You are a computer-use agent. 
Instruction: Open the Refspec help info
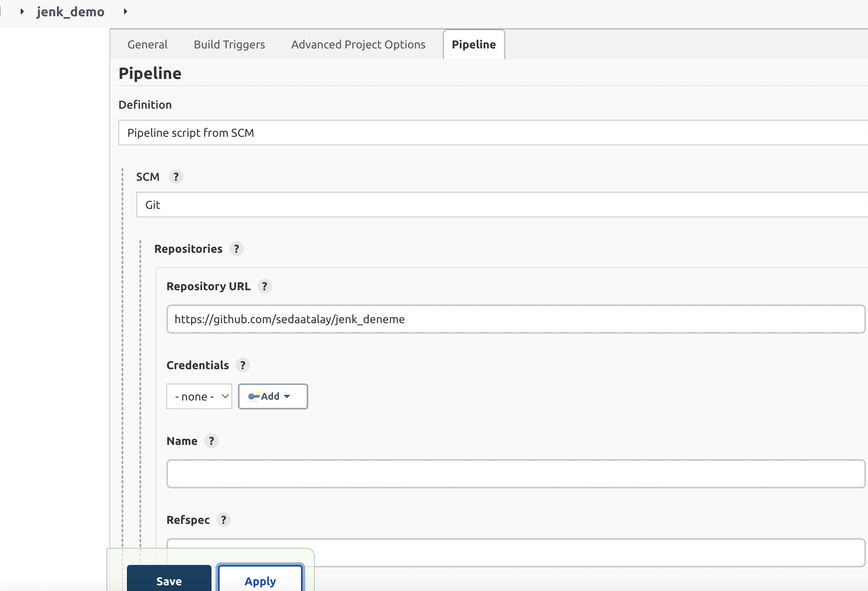(224, 520)
